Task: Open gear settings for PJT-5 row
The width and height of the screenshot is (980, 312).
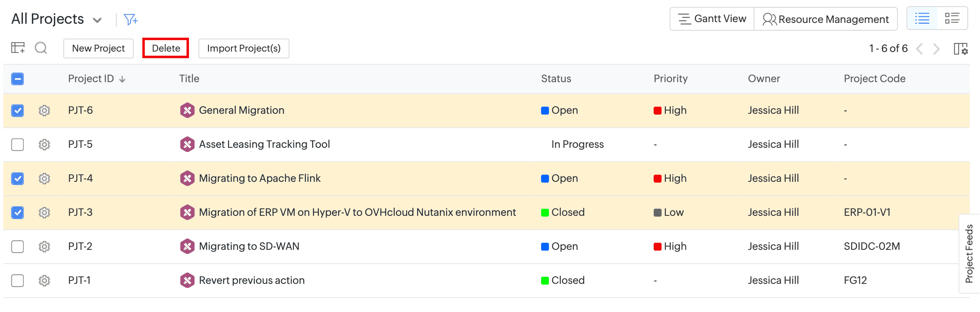Action: tap(44, 145)
